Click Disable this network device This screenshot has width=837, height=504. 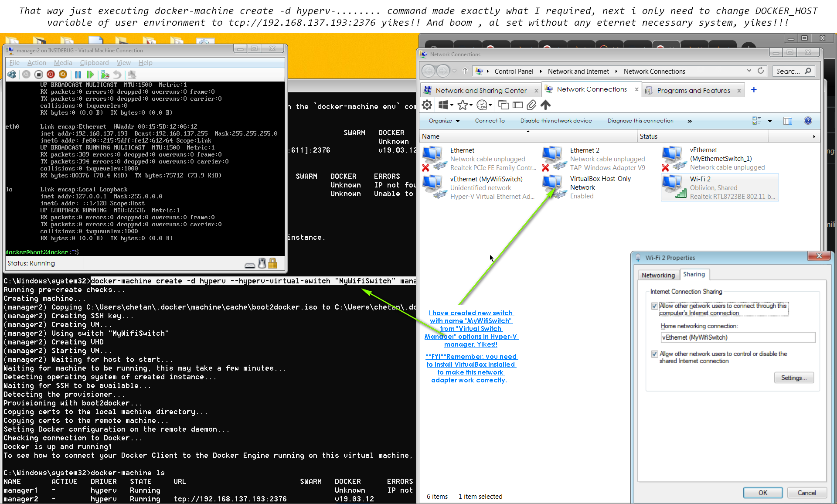(x=556, y=121)
